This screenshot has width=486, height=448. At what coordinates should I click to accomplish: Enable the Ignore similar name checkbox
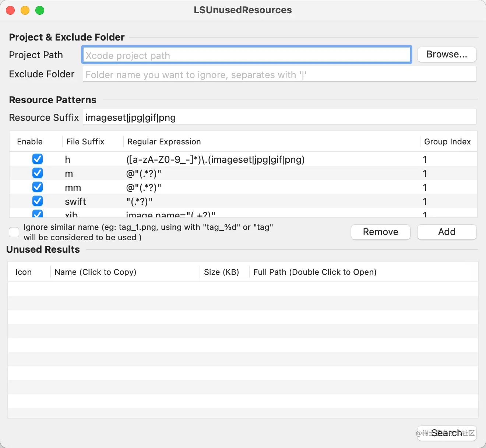(x=14, y=232)
